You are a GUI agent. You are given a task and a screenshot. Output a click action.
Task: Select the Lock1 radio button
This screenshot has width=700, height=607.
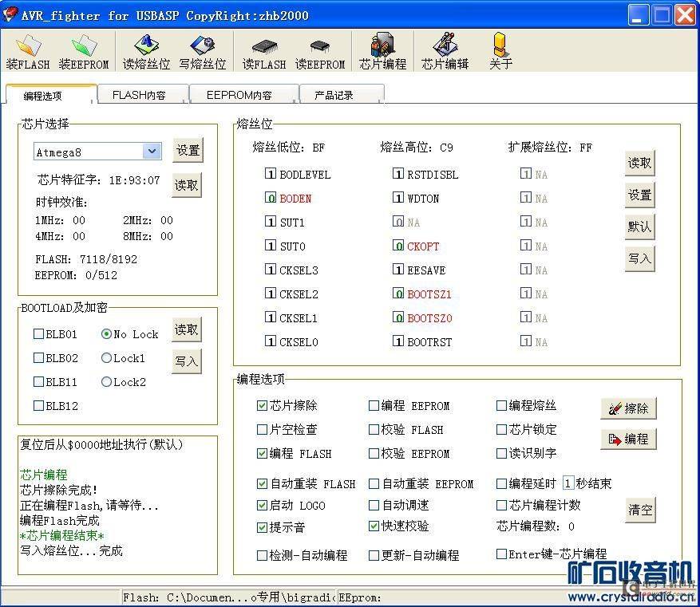(x=106, y=357)
